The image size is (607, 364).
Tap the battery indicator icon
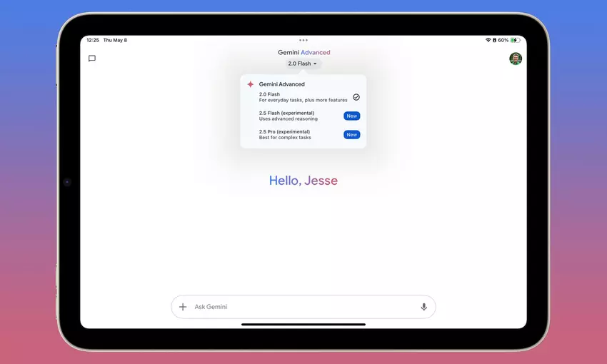click(x=516, y=40)
